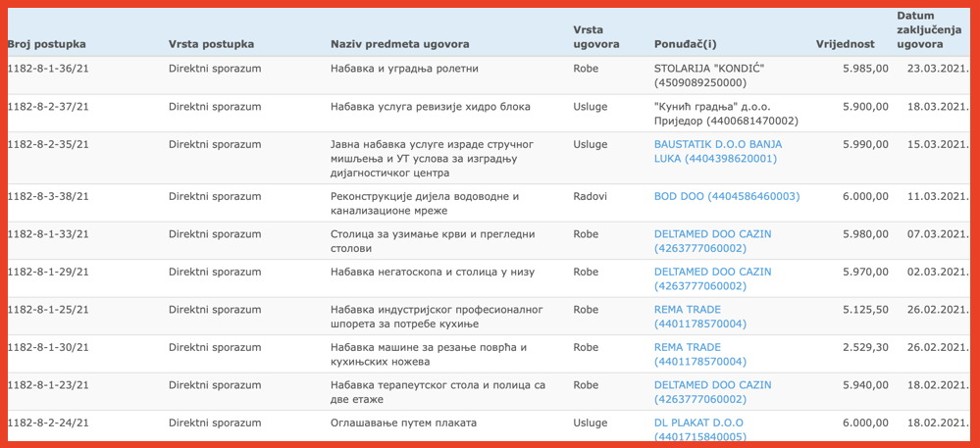Sort by the Ponuđač(i) column header
This screenshot has width=980, height=448.
685,44
